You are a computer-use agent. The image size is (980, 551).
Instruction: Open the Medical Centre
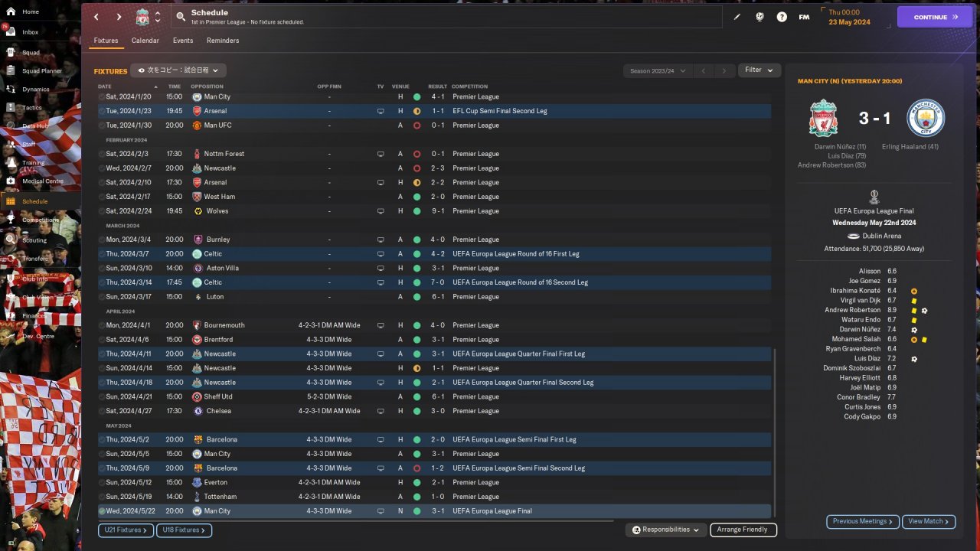pyautogui.click(x=43, y=181)
